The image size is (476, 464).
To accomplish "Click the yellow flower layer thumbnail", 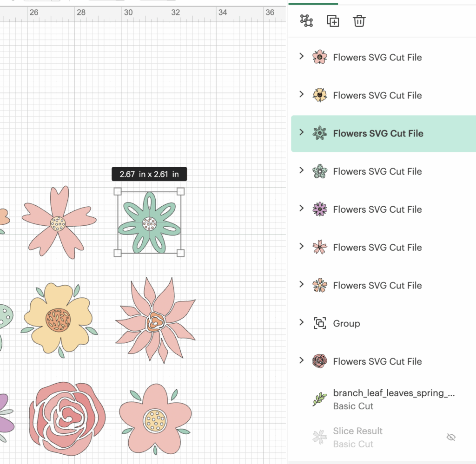I will (320, 95).
